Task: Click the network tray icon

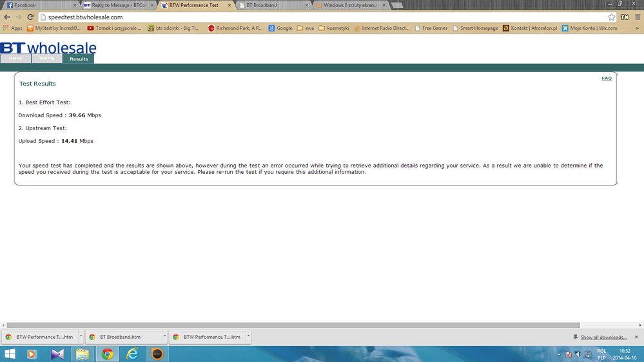Action: (x=588, y=354)
